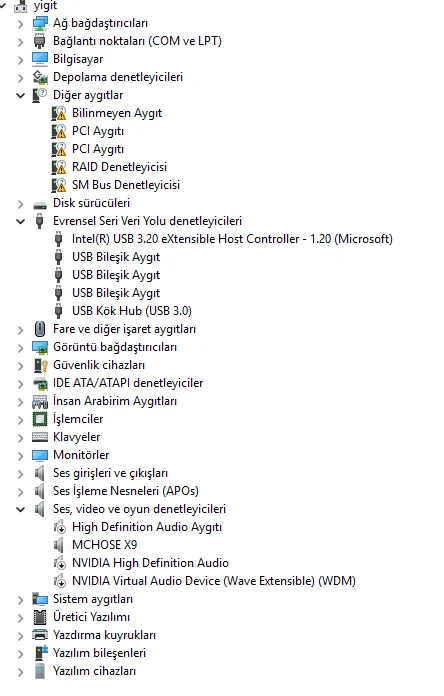Collapse Evrensel Seri Veri Yolu denetleyicileri
This screenshot has width=444, height=696.
pos(20,221)
